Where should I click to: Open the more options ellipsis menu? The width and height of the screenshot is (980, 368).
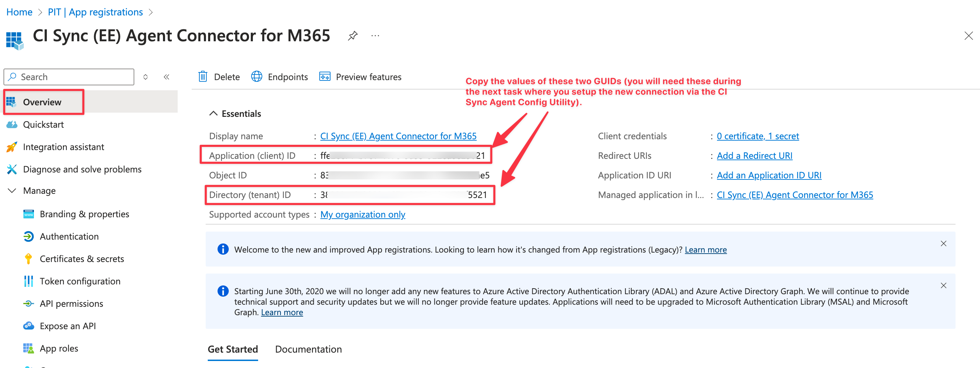375,36
